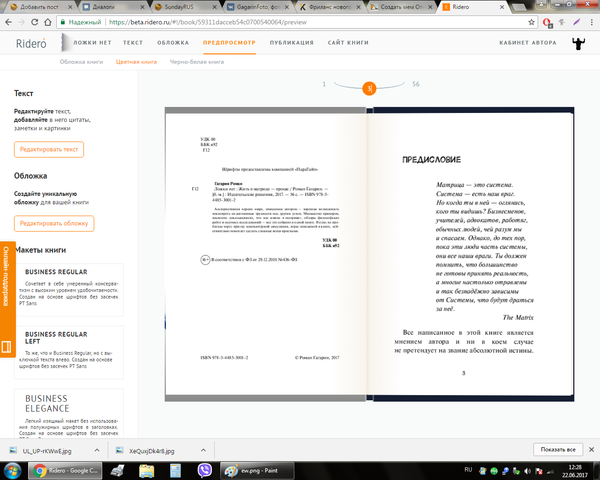
Task: Click the Редактировать текст button
Action: click(49, 149)
